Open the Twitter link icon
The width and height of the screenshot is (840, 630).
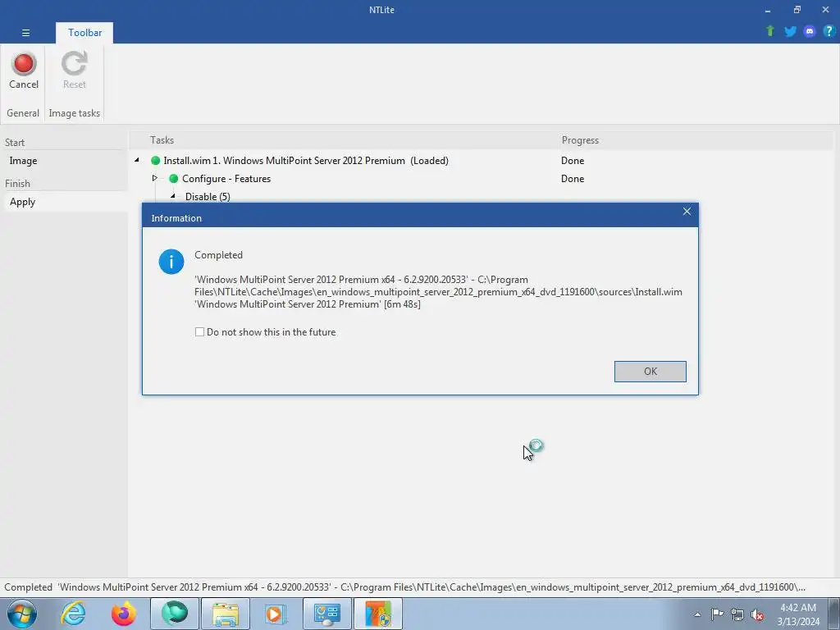pos(790,31)
